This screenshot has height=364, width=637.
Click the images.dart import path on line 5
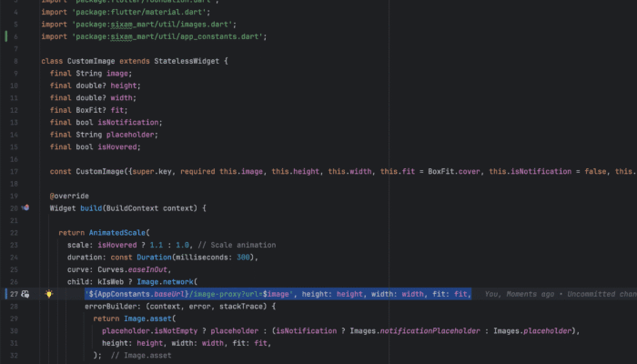[154, 25]
